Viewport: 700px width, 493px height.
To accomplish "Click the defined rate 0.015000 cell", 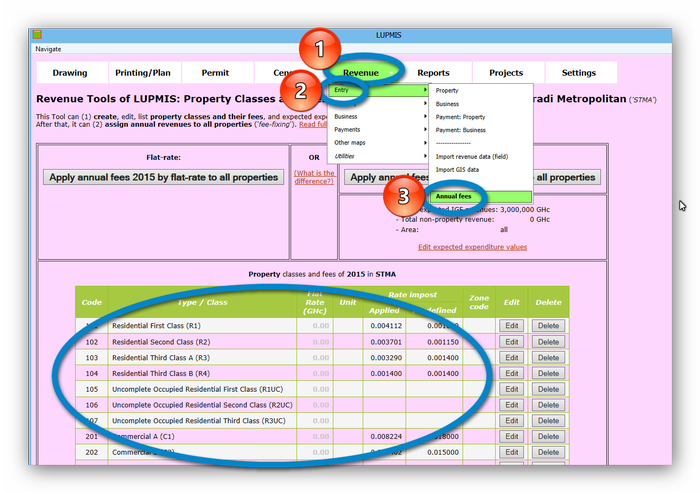I will 442,452.
